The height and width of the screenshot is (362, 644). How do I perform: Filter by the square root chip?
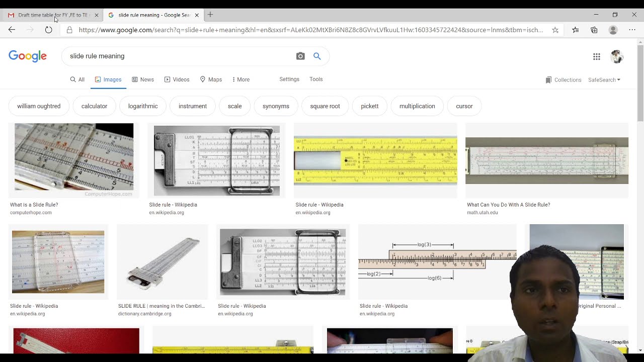(325, 106)
